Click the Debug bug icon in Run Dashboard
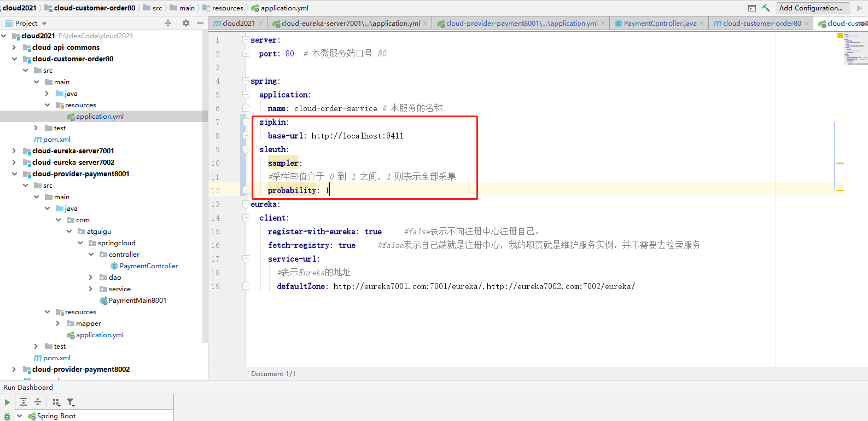This screenshot has width=868, height=421. (x=7, y=417)
